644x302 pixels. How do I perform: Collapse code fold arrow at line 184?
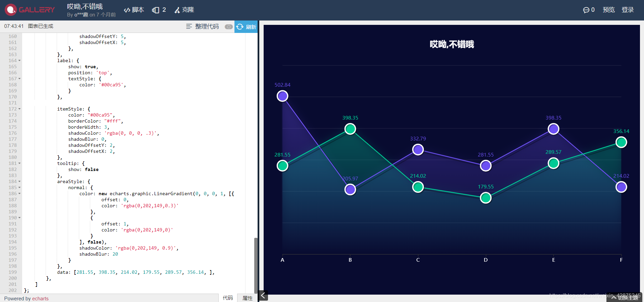point(19,181)
